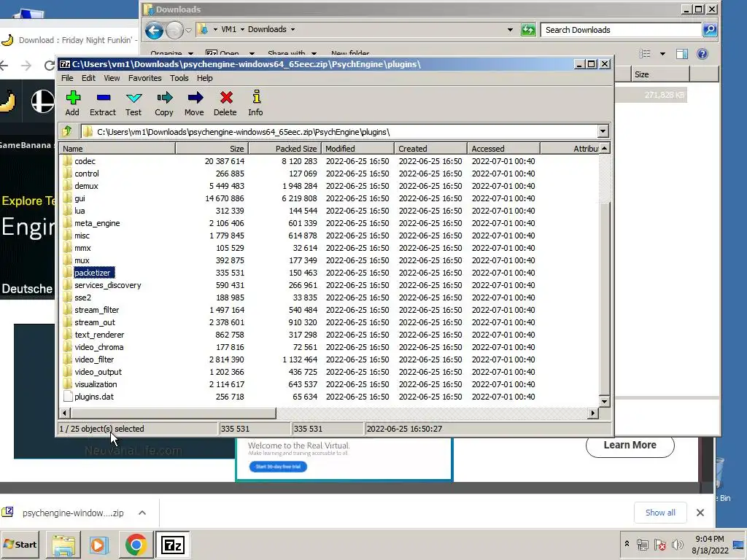747x560 pixels.
Task: Select the control folder
Action: click(86, 174)
